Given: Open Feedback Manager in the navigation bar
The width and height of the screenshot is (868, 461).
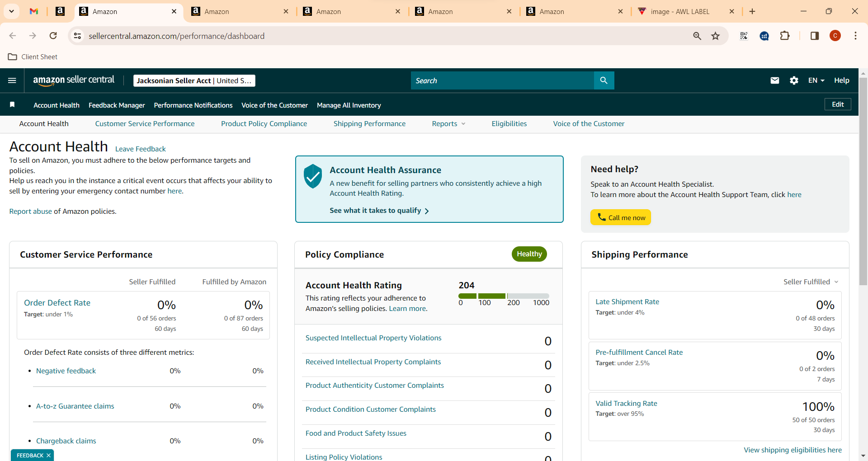Looking at the screenshot, I should point(117,105).
